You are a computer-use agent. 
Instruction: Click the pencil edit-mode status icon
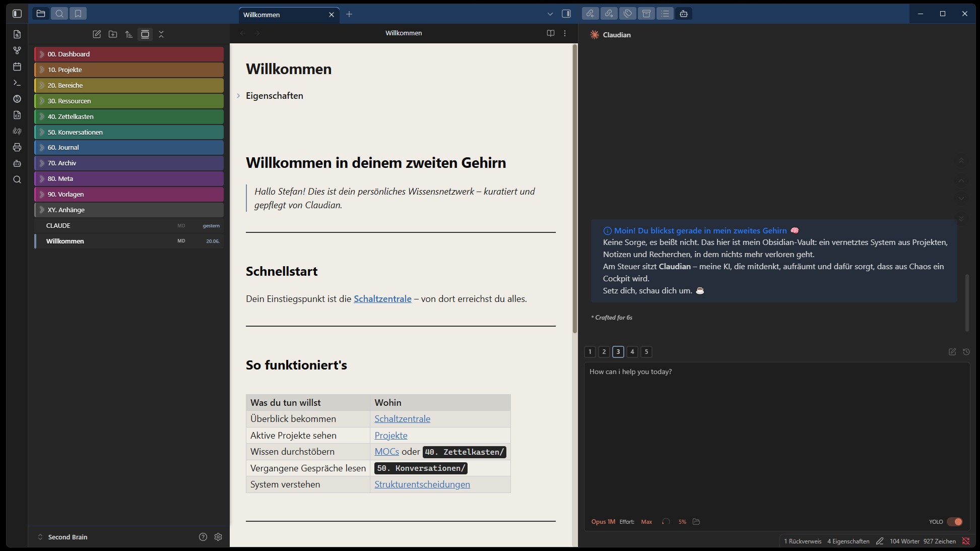(x=880, y=541)
